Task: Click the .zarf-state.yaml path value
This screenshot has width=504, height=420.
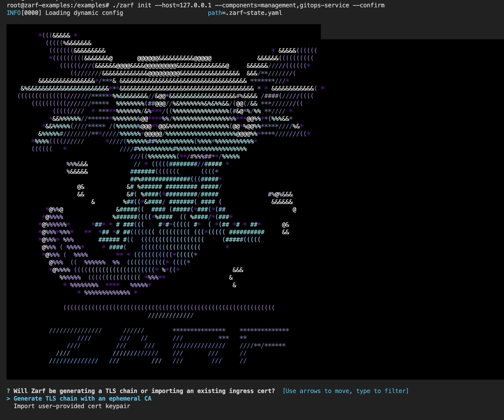Action: 254,13
